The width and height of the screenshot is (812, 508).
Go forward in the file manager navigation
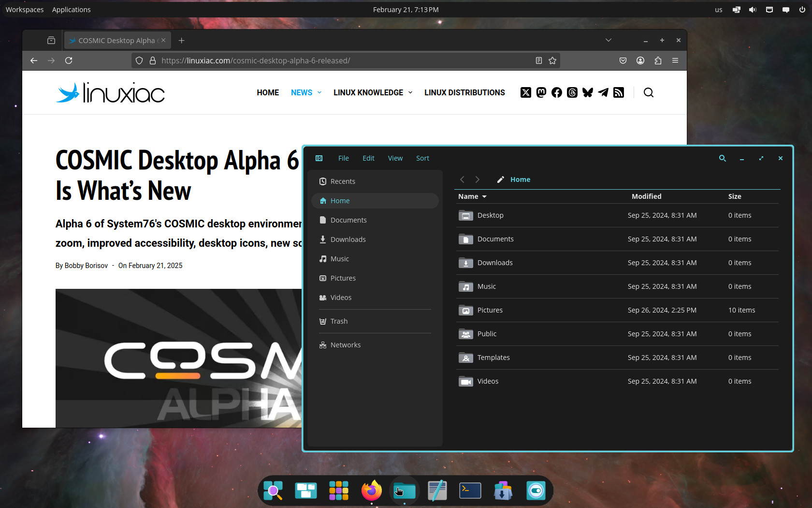click(478, 179)
